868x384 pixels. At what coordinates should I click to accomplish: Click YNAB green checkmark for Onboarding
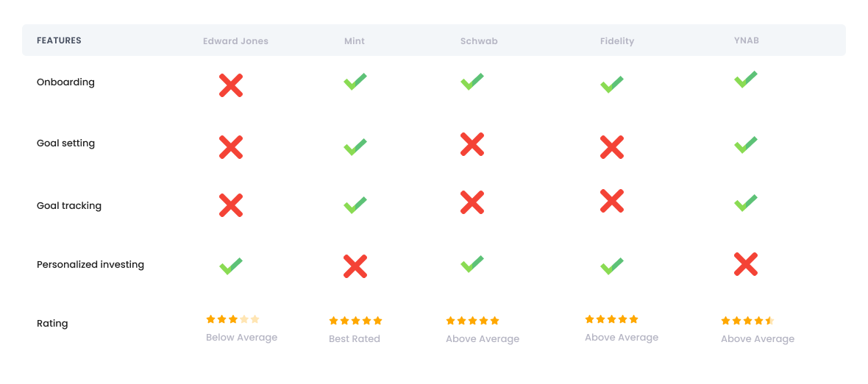(746, 79)
